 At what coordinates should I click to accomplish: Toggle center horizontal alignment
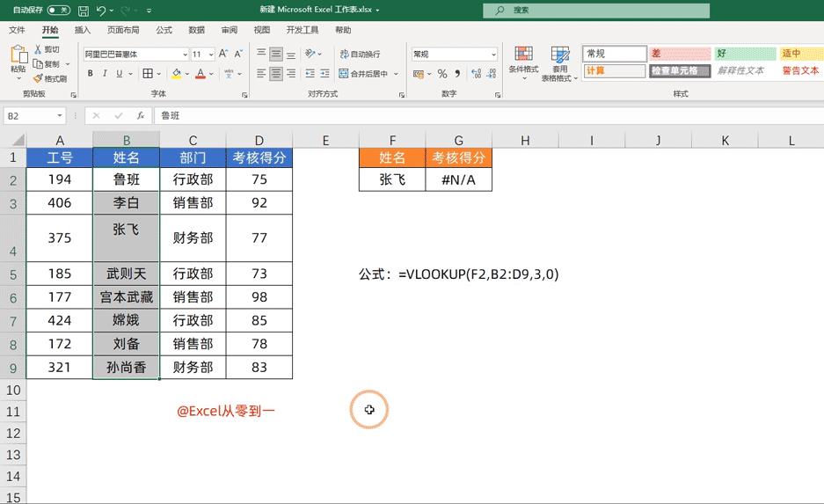tap(276, 74)
